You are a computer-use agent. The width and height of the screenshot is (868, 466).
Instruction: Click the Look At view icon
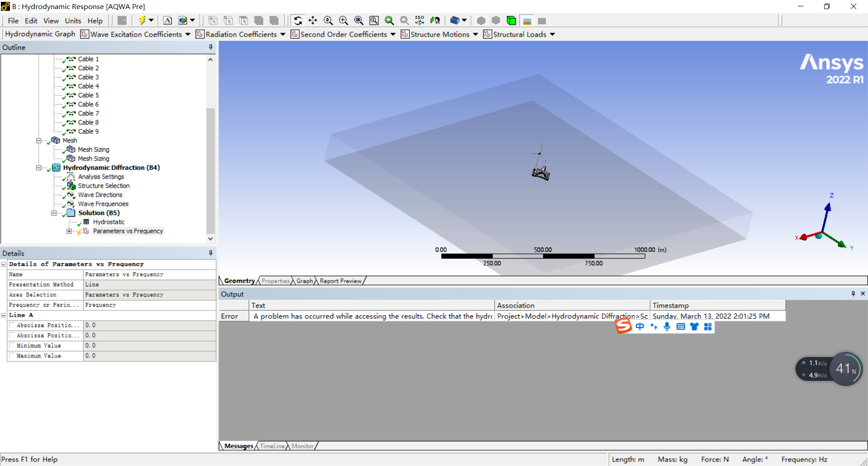(435, 20)
